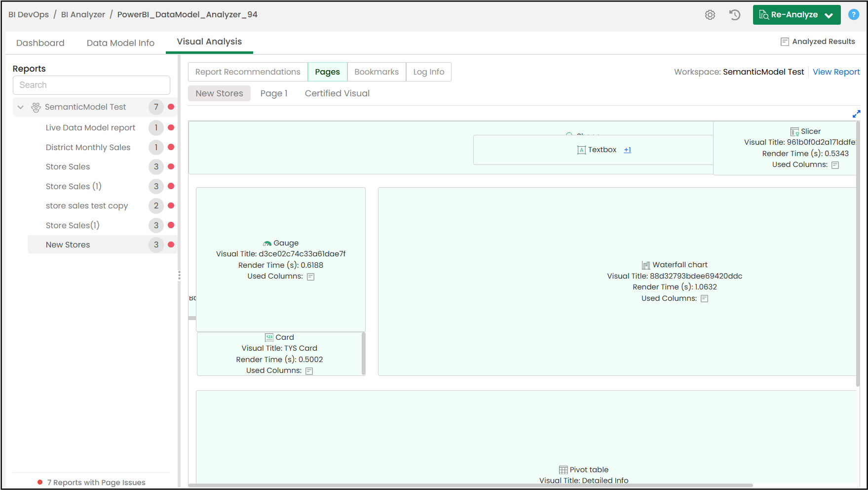Screen dimensions: 868x490
Task: Click the expand full-screen arrows icon
Action: [x=857, y=114]
